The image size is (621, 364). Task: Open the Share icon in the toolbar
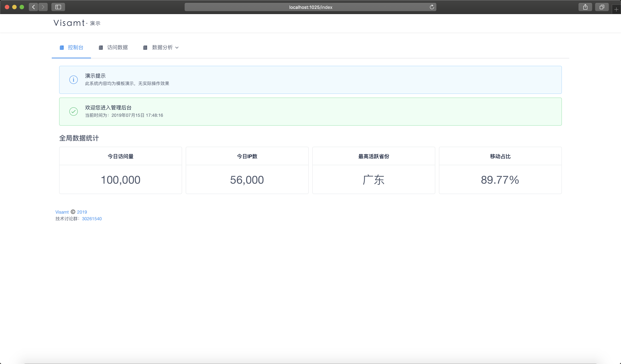[585, 7]
